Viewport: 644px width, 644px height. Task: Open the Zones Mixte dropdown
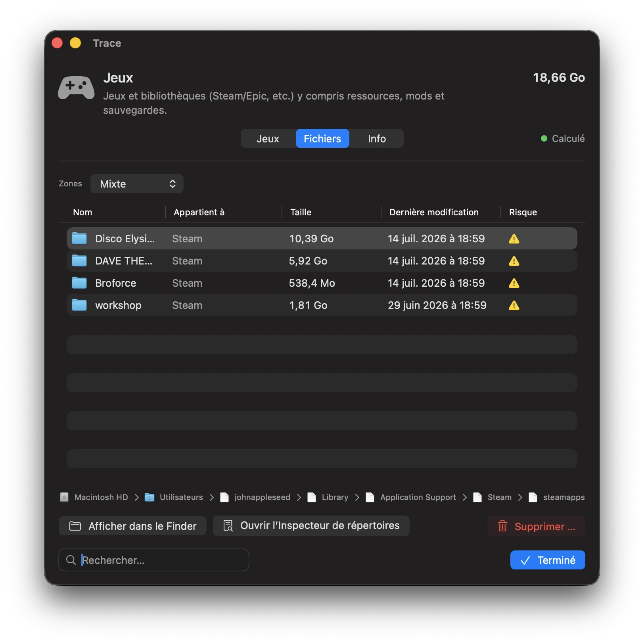(x=137, y=184)
